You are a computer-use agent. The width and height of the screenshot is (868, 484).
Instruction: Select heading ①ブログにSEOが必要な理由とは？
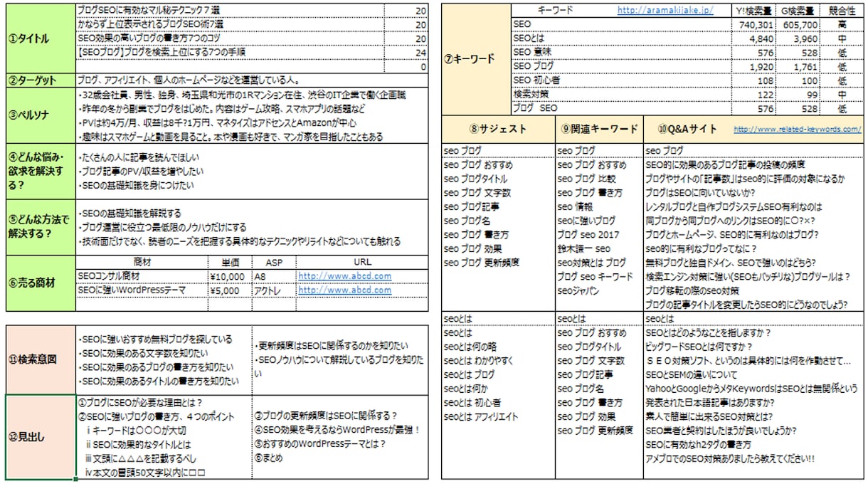(x=139, y=403)
